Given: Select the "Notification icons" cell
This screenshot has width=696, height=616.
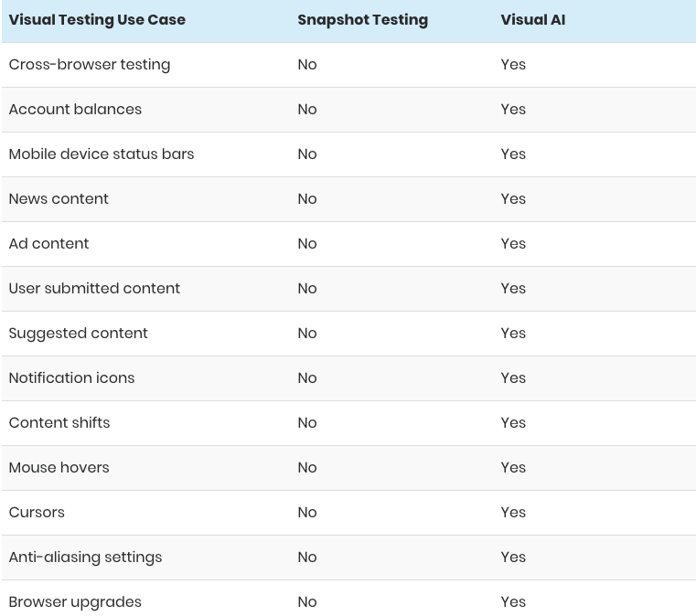Looking at the screenshot, I should tap(71, 377).
